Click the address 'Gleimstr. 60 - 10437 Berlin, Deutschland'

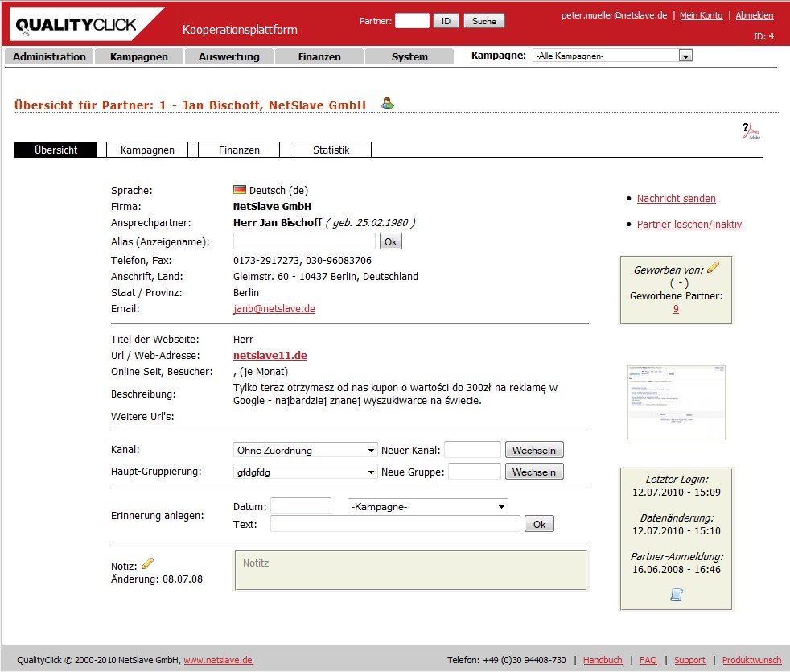(x=326, y=277)
